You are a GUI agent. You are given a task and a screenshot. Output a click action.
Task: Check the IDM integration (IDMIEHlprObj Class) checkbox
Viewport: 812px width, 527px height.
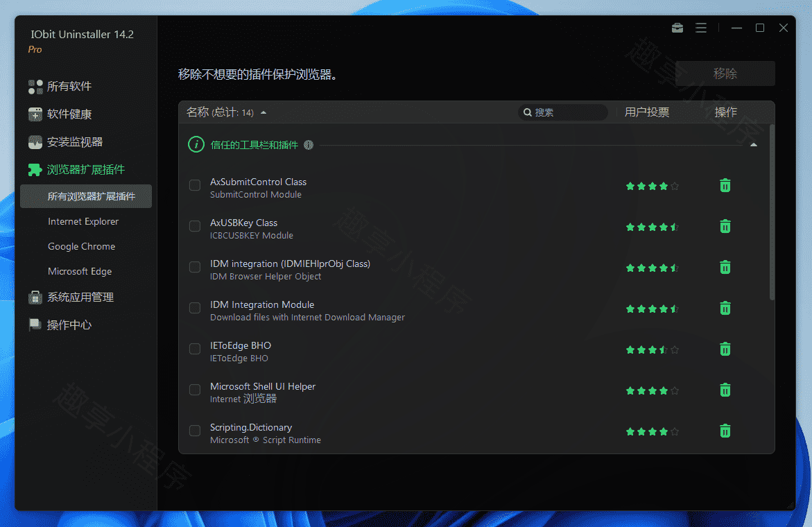tap(195, 267)
